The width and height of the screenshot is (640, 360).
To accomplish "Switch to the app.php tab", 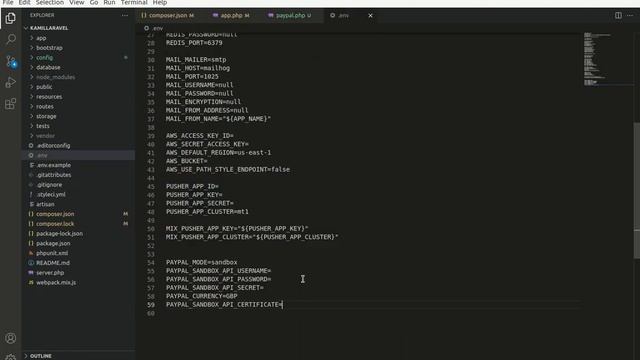I will point(231,16).
